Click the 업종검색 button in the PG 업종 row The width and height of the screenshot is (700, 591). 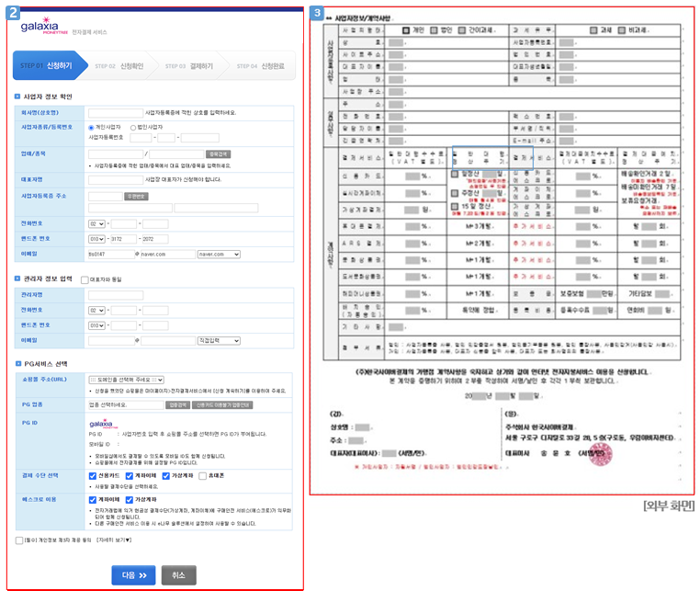(177, 405)
